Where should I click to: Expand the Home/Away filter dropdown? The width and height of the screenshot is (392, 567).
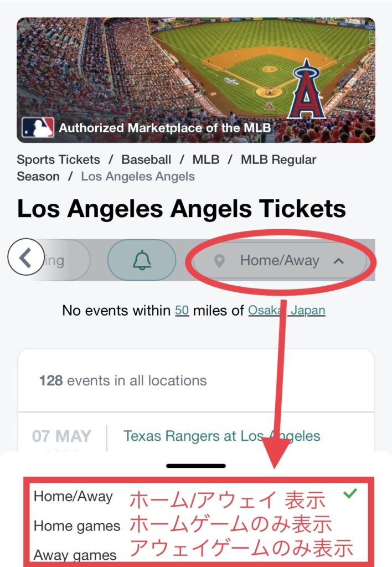279,260
